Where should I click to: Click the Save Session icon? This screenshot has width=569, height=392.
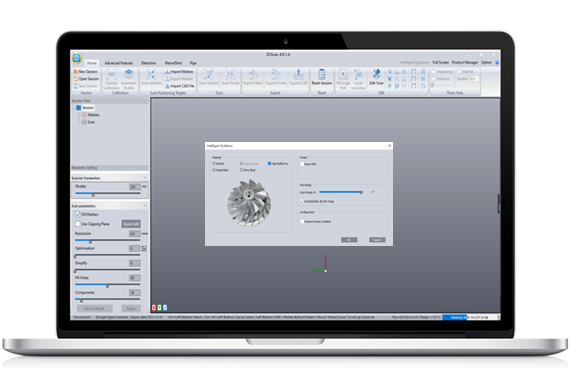point(75,86)
